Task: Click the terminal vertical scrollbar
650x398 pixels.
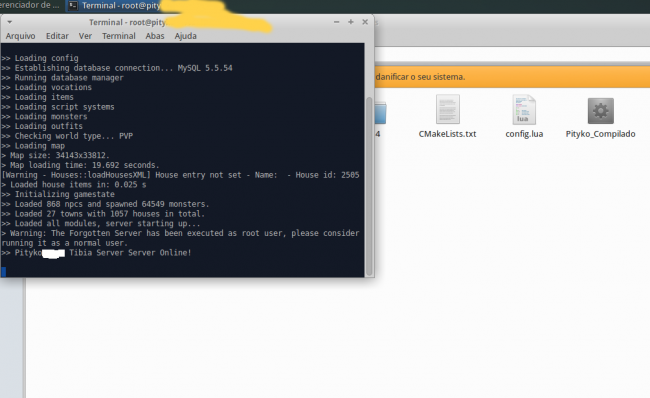Action: (369, 187)
